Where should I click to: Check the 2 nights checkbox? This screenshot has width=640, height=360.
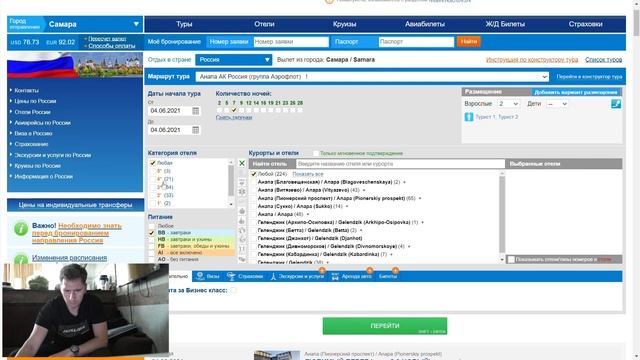pos(219,110)
